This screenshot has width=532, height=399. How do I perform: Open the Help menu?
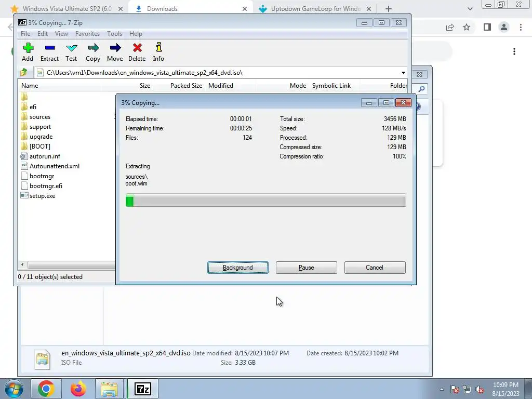136,34
